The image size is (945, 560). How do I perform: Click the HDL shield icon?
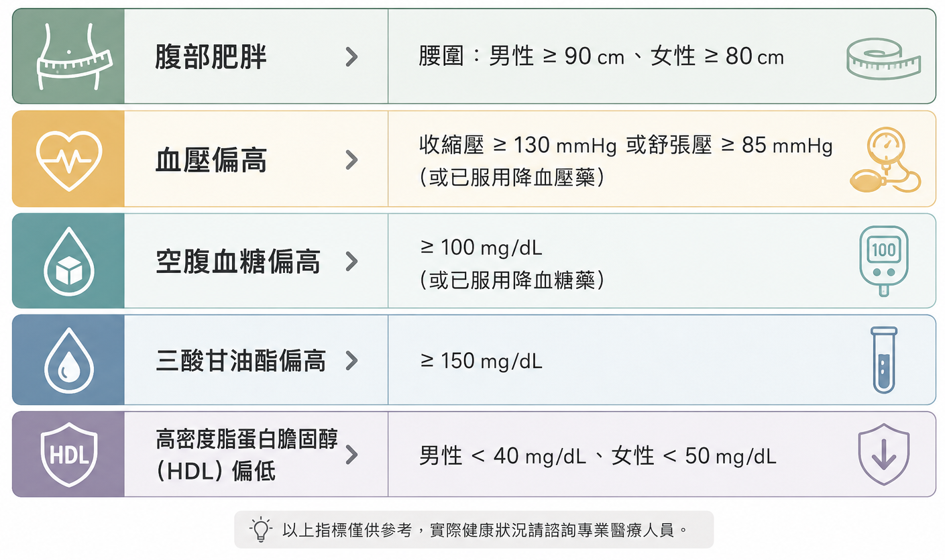click(69, 455)
